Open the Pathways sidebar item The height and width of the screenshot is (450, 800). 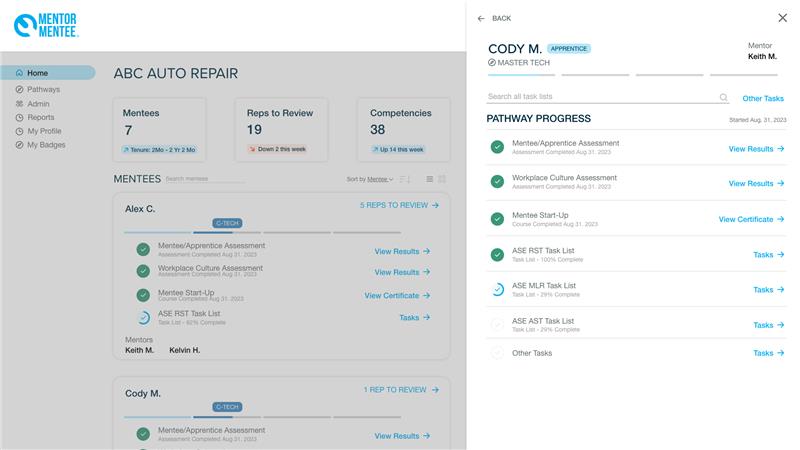tap(37, 89)
